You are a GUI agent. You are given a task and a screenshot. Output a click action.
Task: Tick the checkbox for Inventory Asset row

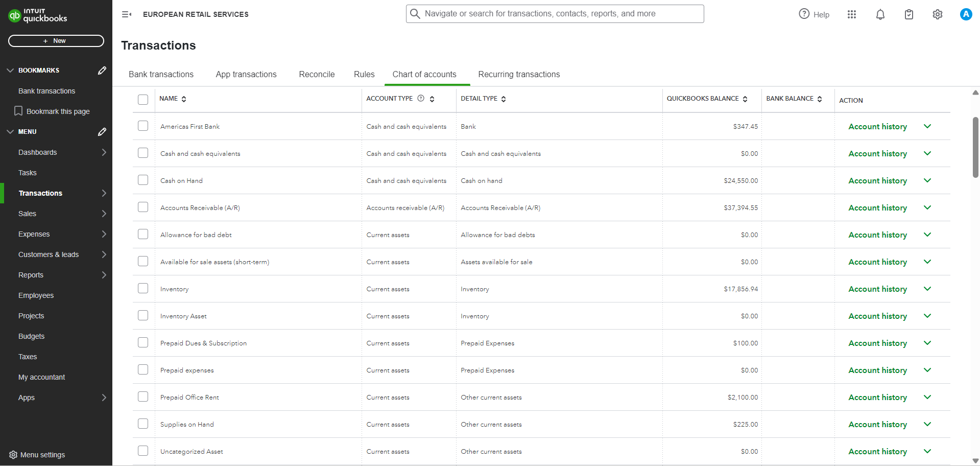pos(143,316)
